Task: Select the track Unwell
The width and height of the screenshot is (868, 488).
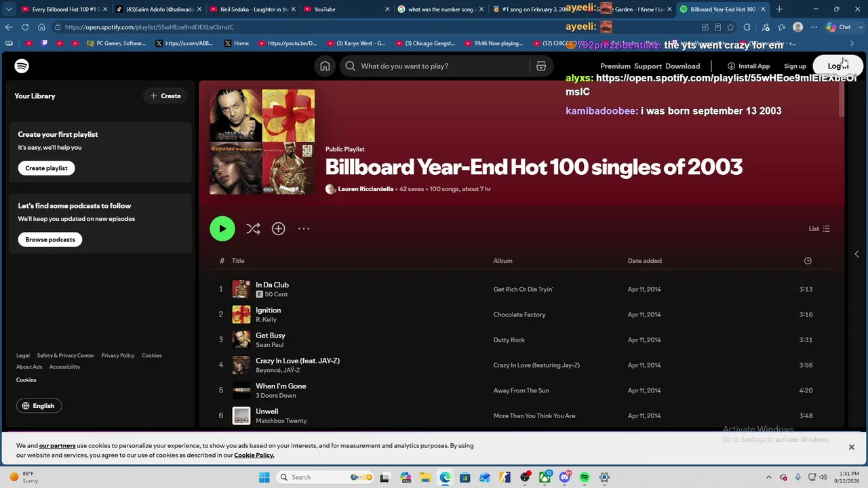Action: tap(267, 411)
